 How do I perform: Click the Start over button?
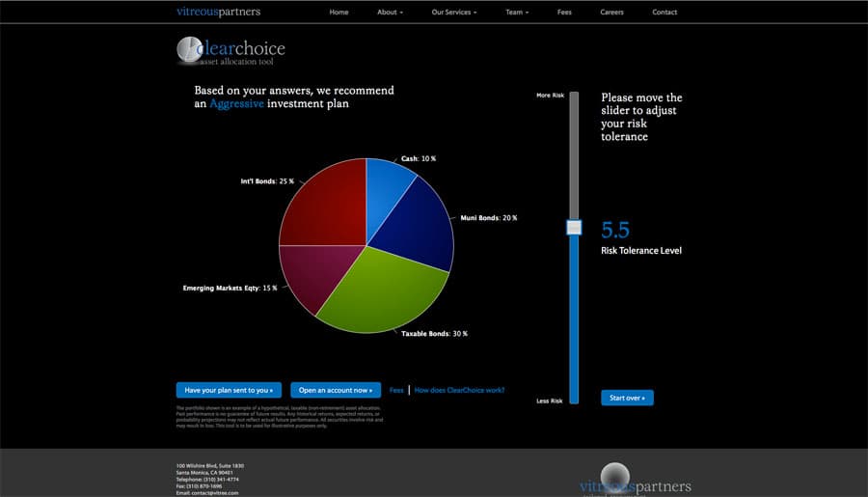627,398
